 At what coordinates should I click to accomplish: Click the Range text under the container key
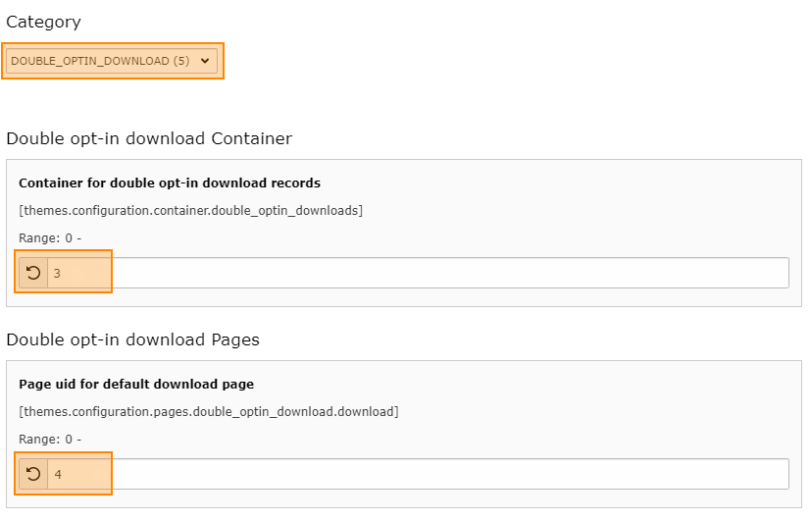50,238
